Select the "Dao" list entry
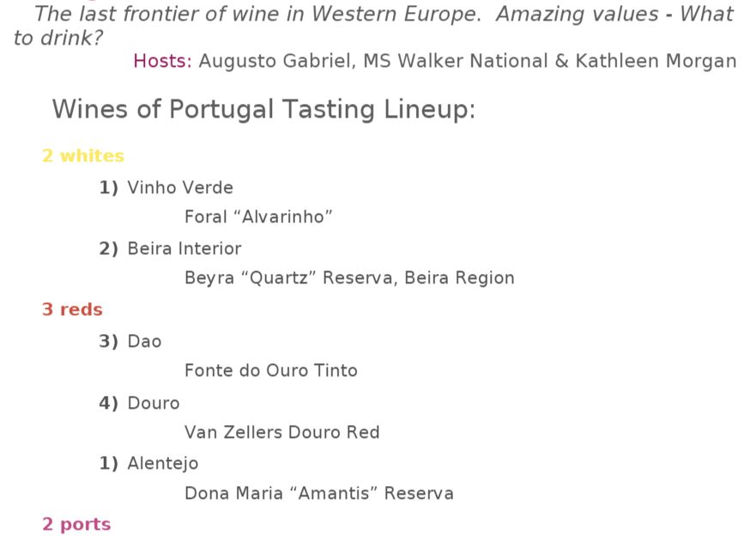This screenshot has width=756, height=553. click(x=144, y=342)
